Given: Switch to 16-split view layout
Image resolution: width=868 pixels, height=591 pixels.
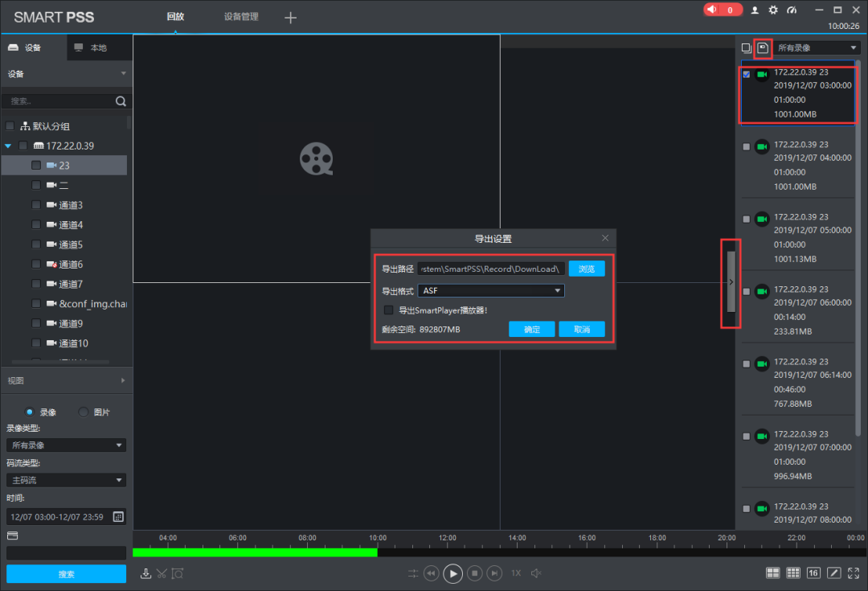Looking at the screenshot, I should click(813, 573).
